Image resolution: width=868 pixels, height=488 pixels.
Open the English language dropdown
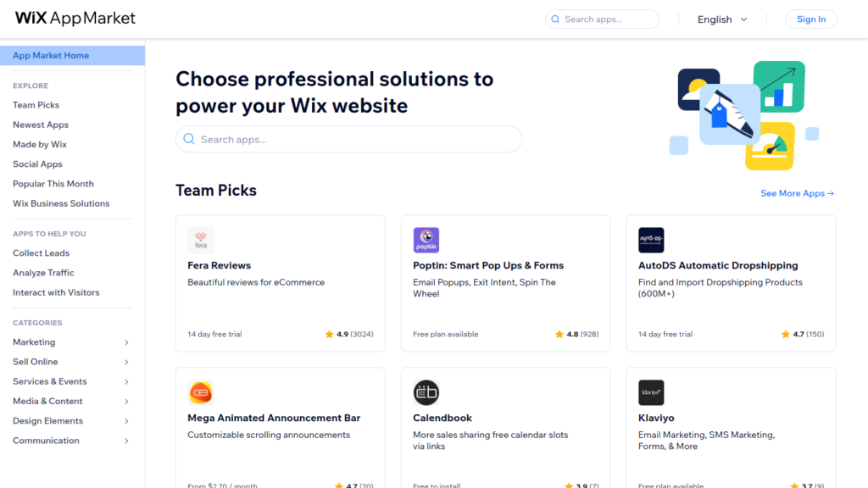click(x=722, y=19)
